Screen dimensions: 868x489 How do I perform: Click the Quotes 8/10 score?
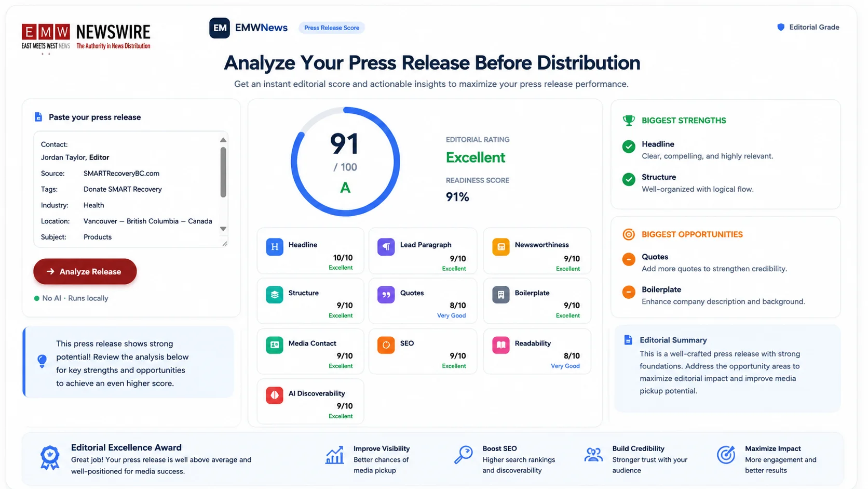click(458, 306)
